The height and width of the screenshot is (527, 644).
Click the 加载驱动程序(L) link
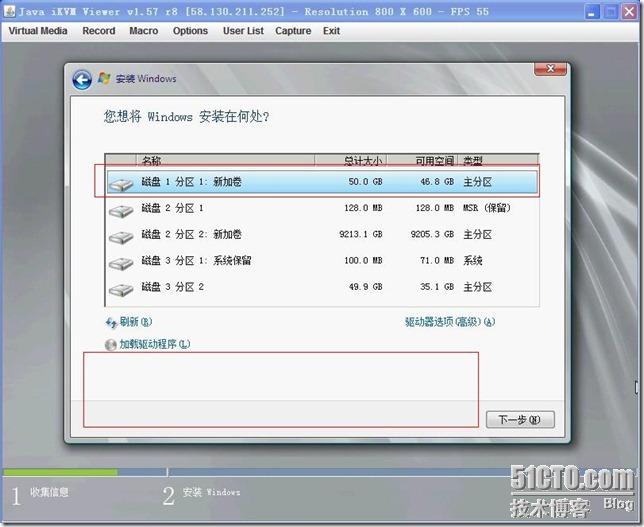(155, 344)
